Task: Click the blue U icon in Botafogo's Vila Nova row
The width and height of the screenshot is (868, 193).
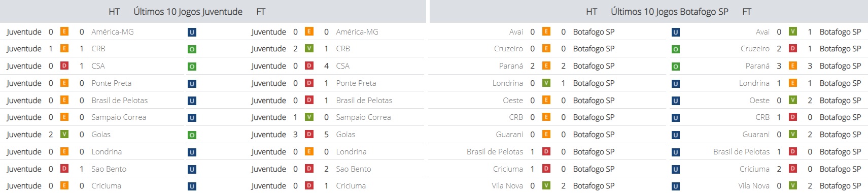Action: click(x=675, y=186)
